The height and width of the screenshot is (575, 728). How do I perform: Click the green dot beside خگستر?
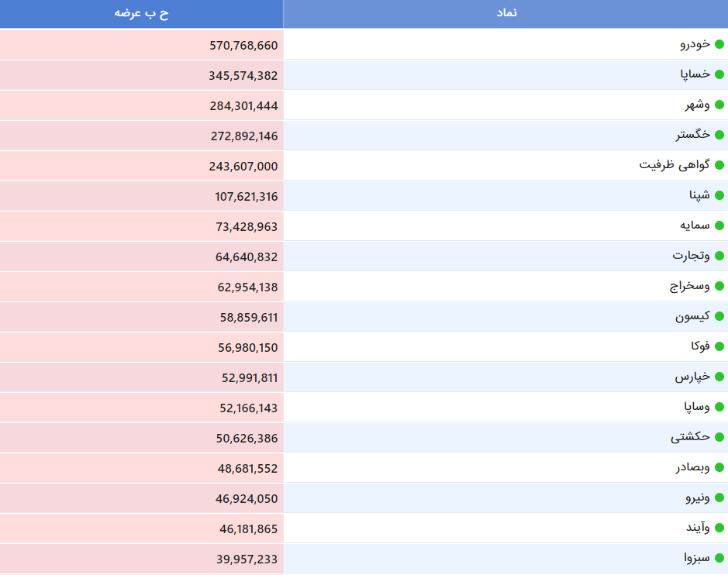tap(719, 135)
